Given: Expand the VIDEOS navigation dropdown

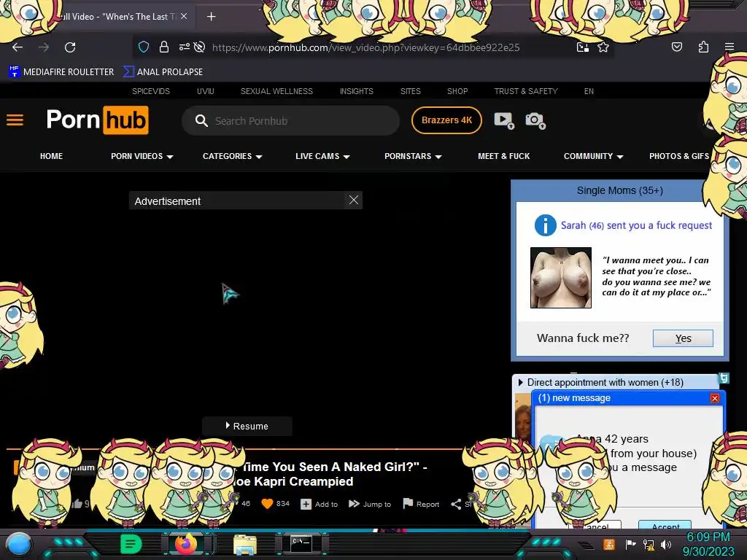Looking at the screenshot, I should [142, 156].
